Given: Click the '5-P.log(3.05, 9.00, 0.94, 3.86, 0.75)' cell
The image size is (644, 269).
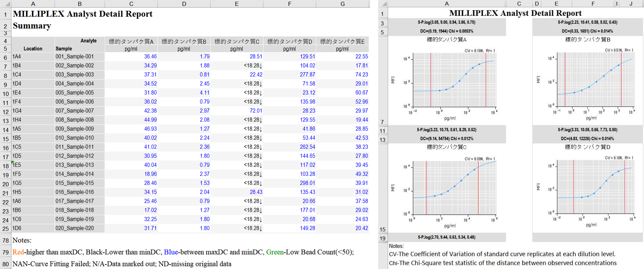Looking at the screenshot, I should [x=447, y=22].
